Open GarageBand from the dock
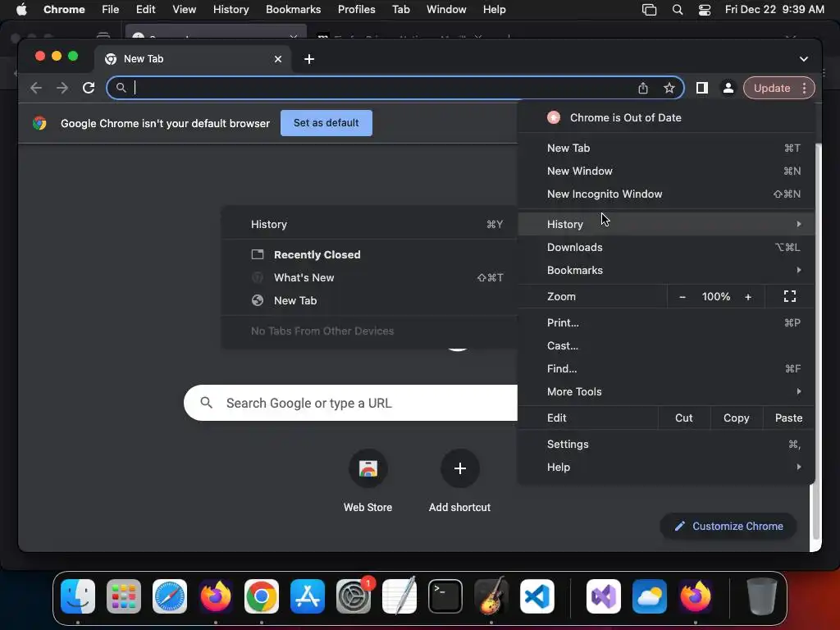The height and width of the screenshot is (630, 840). coord(491,596)
